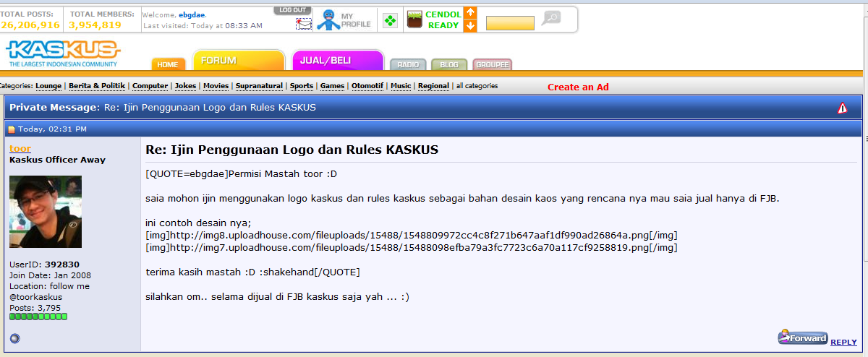Open the Otomotif category
This screenshot has height=357, width=868.
click(x=367, y=86)
